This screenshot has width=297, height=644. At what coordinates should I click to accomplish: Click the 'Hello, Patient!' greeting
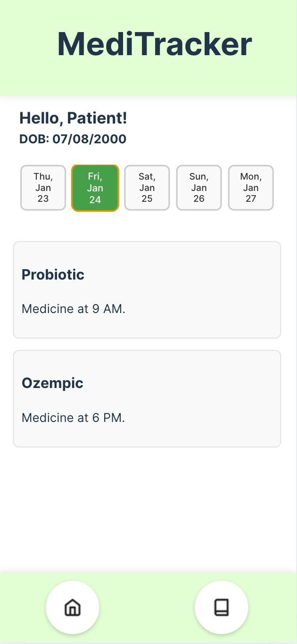click(73, 118)
